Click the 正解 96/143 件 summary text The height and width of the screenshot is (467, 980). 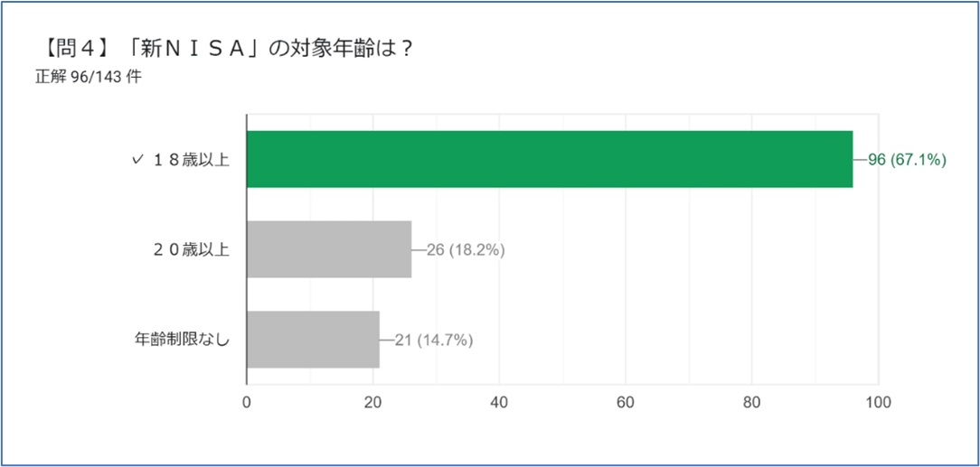tap(89, 77)
